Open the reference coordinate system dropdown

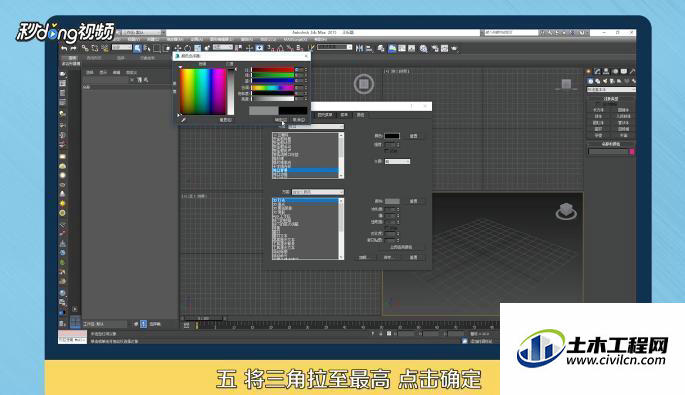222,47
